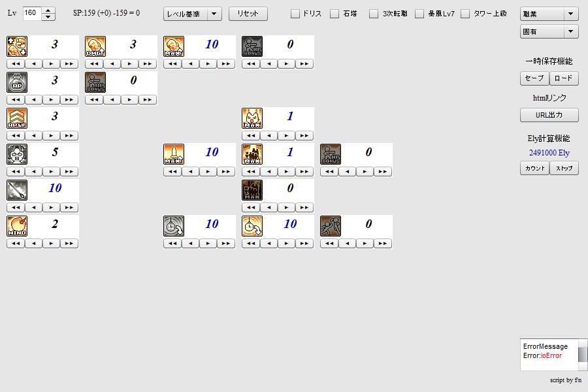Max out AP UP skill with ►► button
Screen dimensions: 588x392
click(69, 136)
